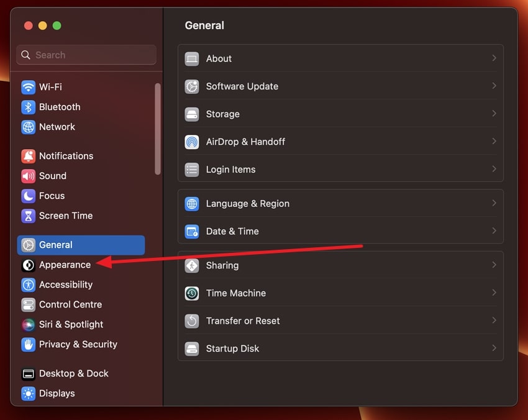Click the Search field
Screen dimensions: 528x420
[x=86, y=55]
